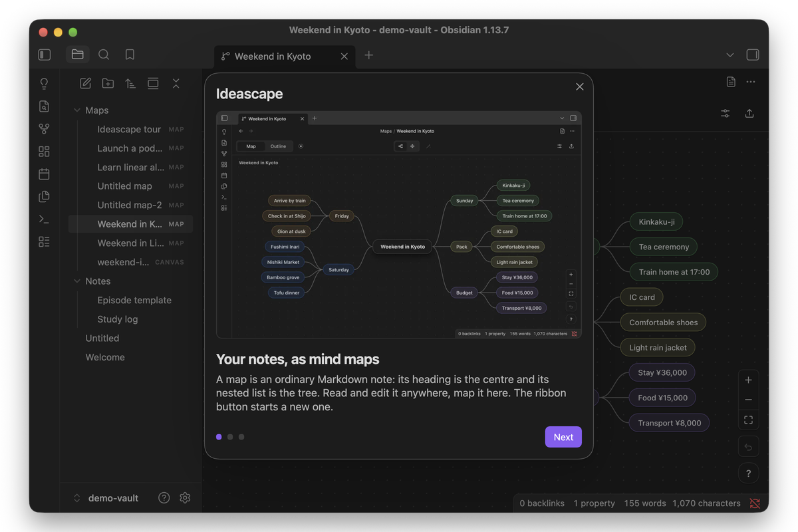Click the undo arrow on map
798x532 pixels.
[748, 447]
